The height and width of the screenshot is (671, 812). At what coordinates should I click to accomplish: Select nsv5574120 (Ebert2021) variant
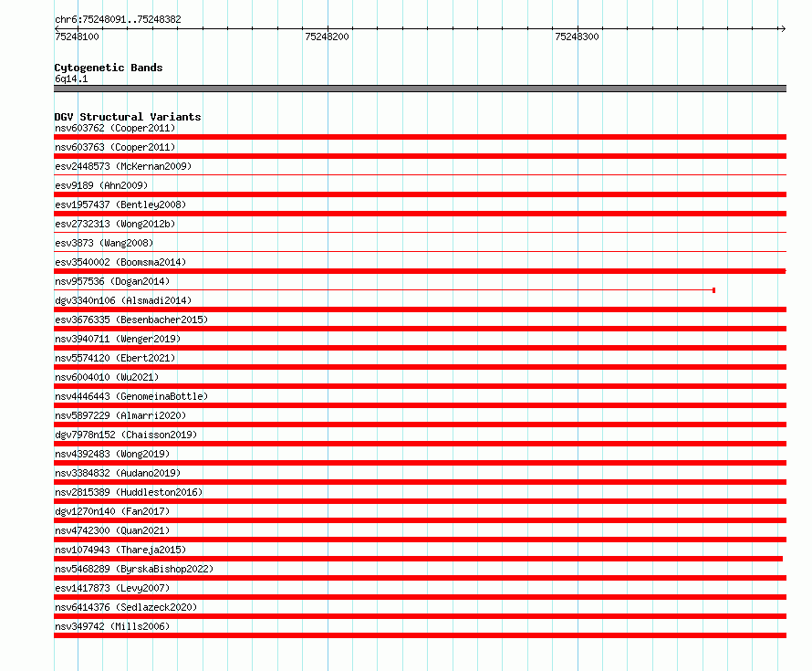coord(115,358)
